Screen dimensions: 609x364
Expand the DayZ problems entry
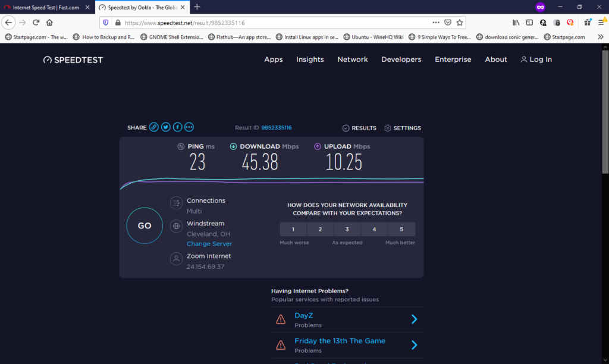414,319
